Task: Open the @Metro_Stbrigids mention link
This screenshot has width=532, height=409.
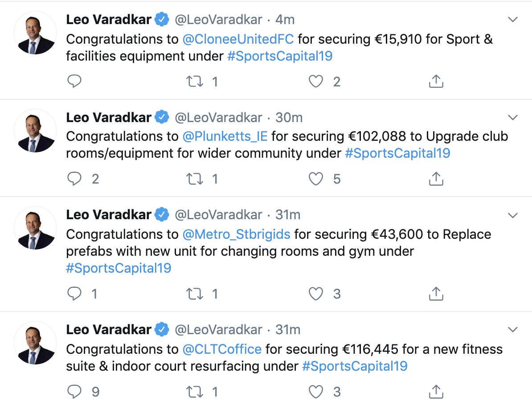Action: point(236,234)
